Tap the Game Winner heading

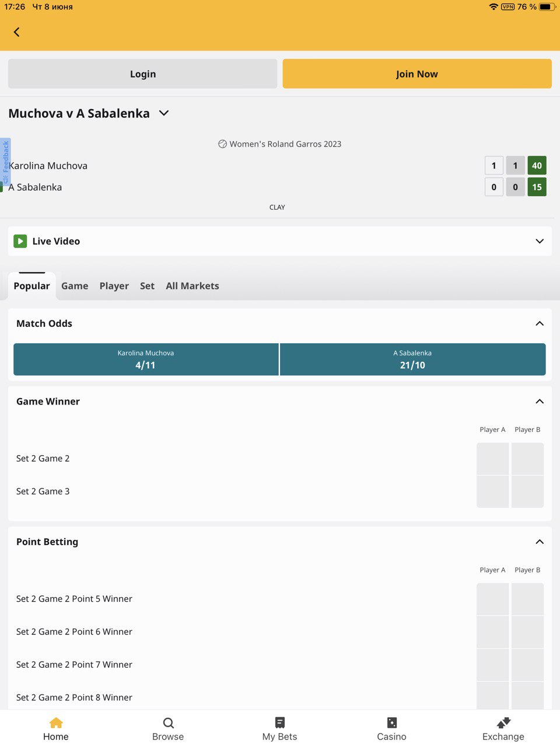click(x=48, y=402)
